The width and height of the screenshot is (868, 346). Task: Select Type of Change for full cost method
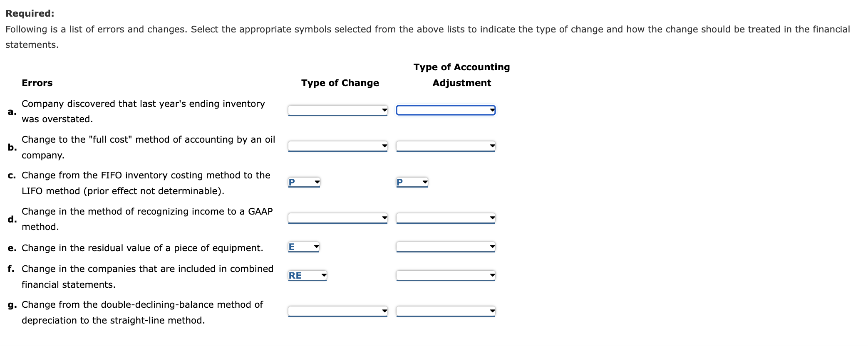click(x=337, y=146)
